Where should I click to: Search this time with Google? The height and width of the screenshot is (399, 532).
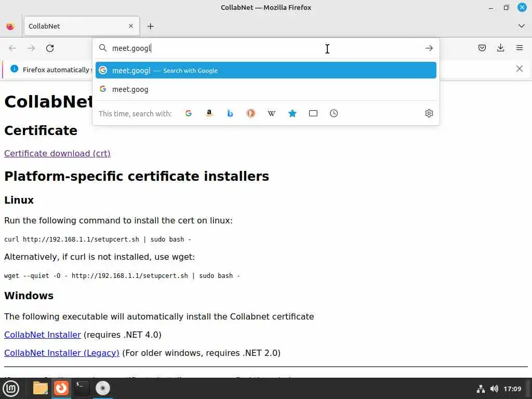pyautogui.click(x=189, y=113)
